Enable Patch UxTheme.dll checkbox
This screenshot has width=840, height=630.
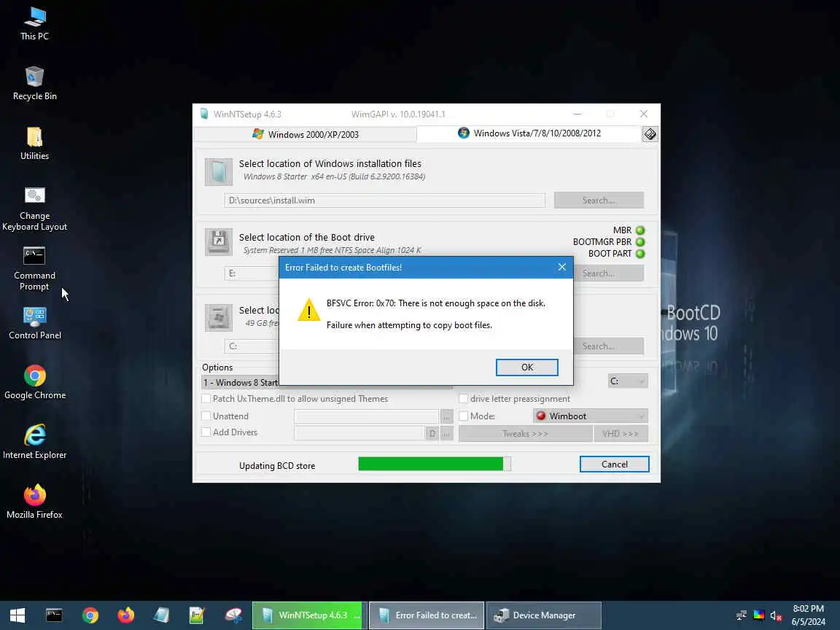point(206,399)
